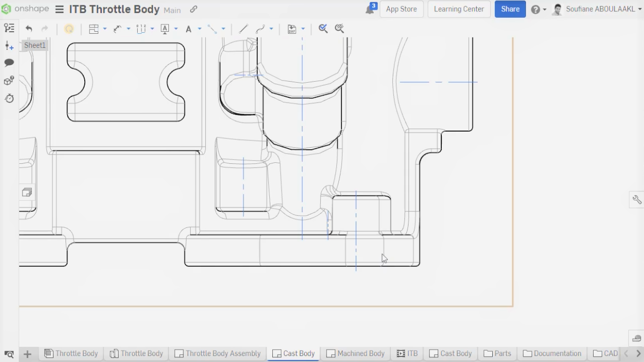
Task: Switch to the Machined Body tab
Action: tap(356, 354)
